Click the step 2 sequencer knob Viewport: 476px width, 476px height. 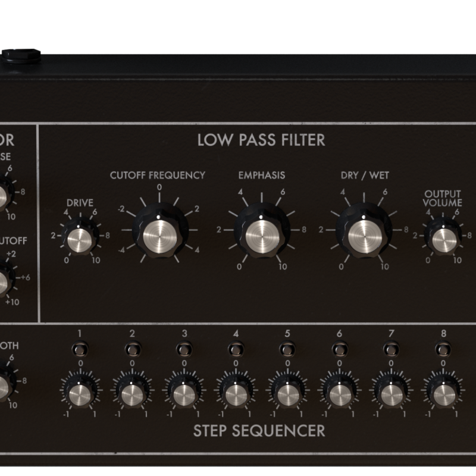(x=132, y=393)
